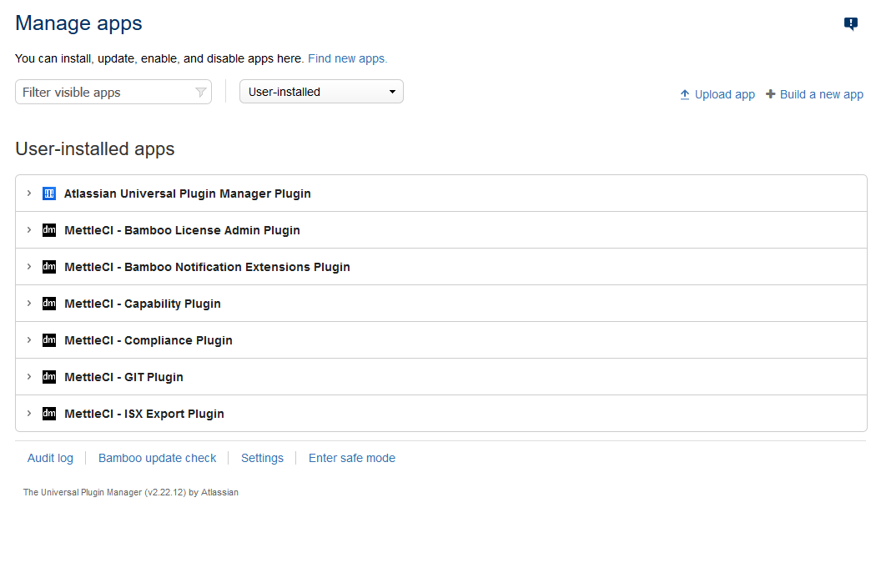
Task: Click the MettleCI ISX Export Plugin icon
Action: coord(49,414)
